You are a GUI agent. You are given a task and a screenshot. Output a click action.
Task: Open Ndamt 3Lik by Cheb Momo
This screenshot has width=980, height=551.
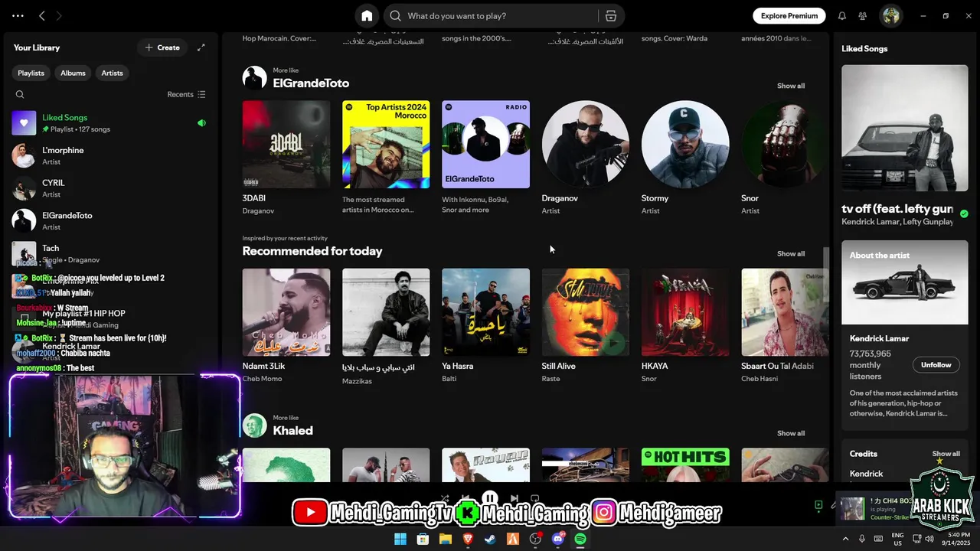coord(286,327)
